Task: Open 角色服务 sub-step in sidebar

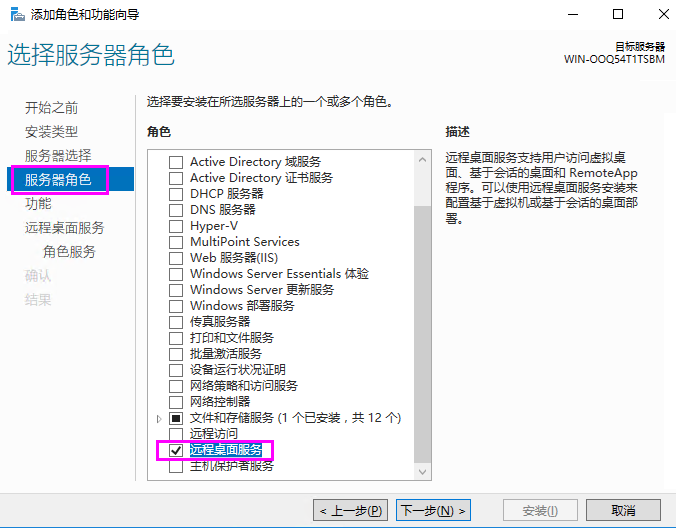Action: coord(69,252)
